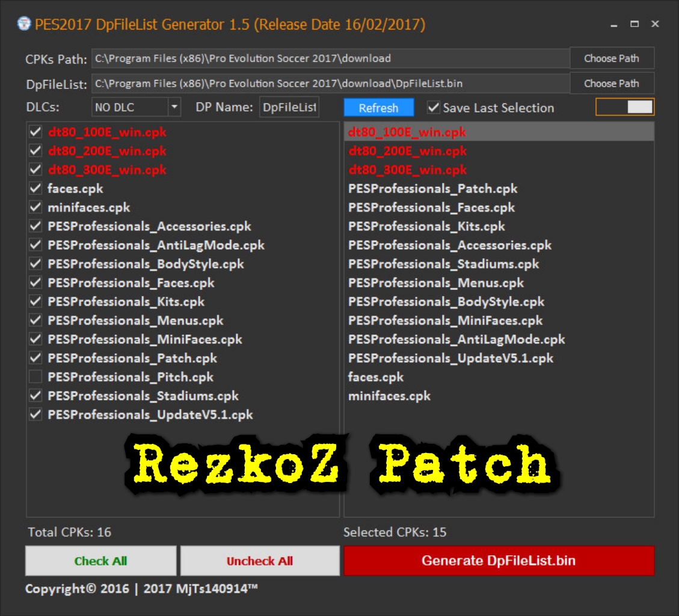Uncheck PESProfessionals_BodyStyle.cpk checkbox
Viewport: 679px width, 616px height.
click(35, 264)
